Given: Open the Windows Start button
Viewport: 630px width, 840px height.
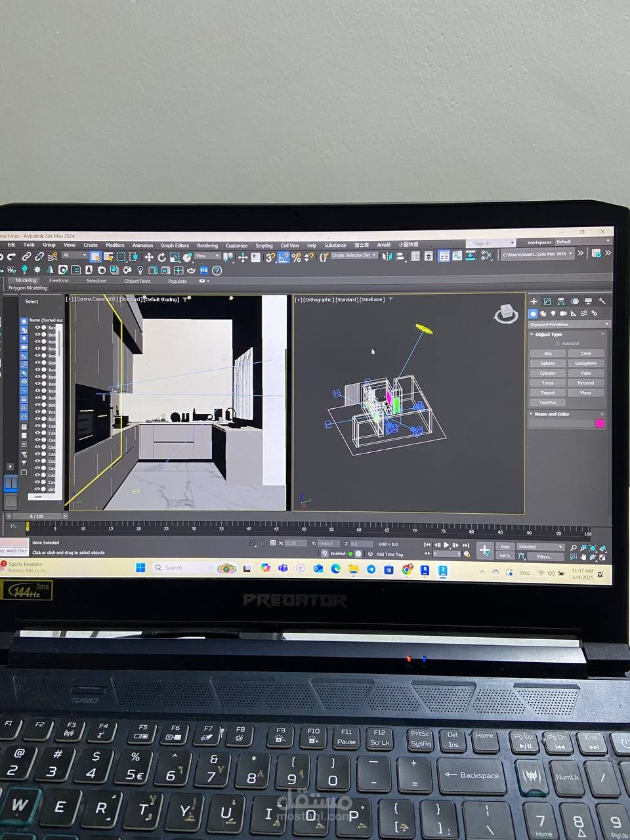Looking at the screenshot, I should [x=140, y=568].
